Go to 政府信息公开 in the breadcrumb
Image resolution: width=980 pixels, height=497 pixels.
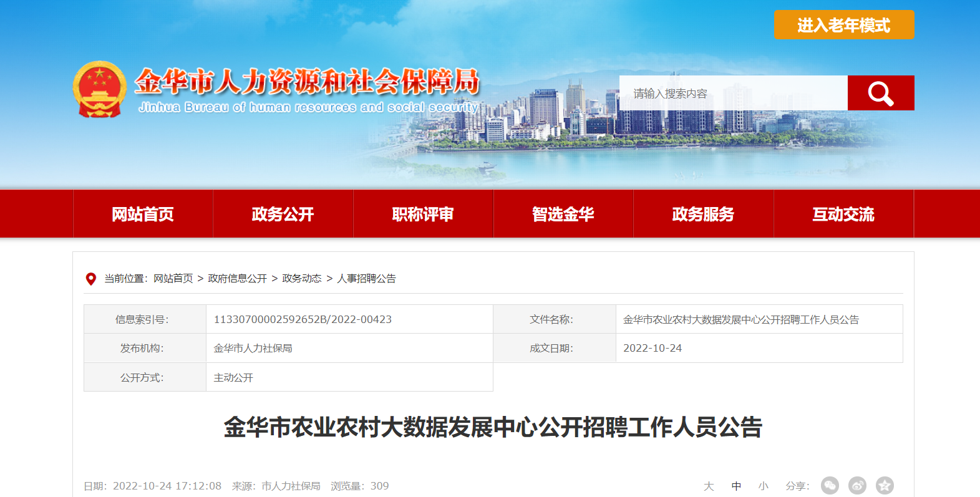238,279
